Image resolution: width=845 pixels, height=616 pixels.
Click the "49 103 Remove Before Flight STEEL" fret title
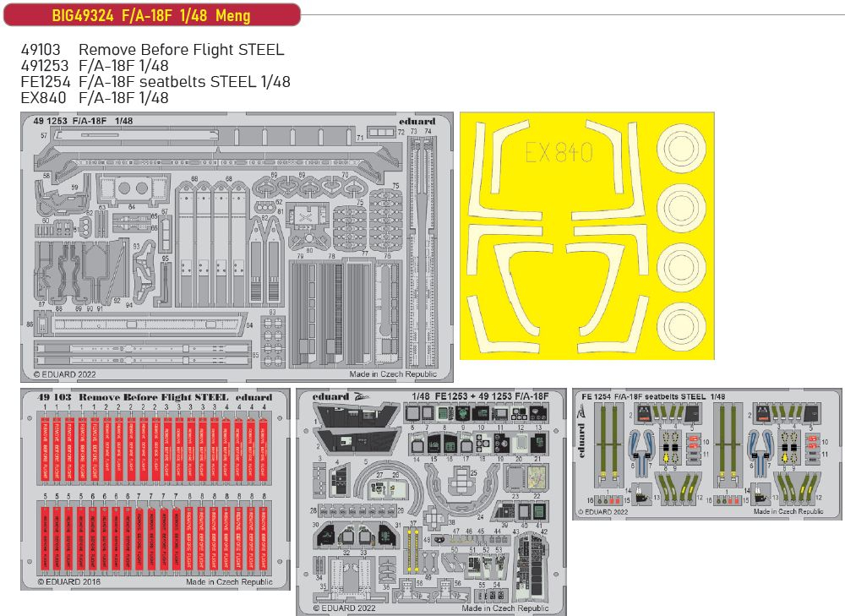[134, 397]
